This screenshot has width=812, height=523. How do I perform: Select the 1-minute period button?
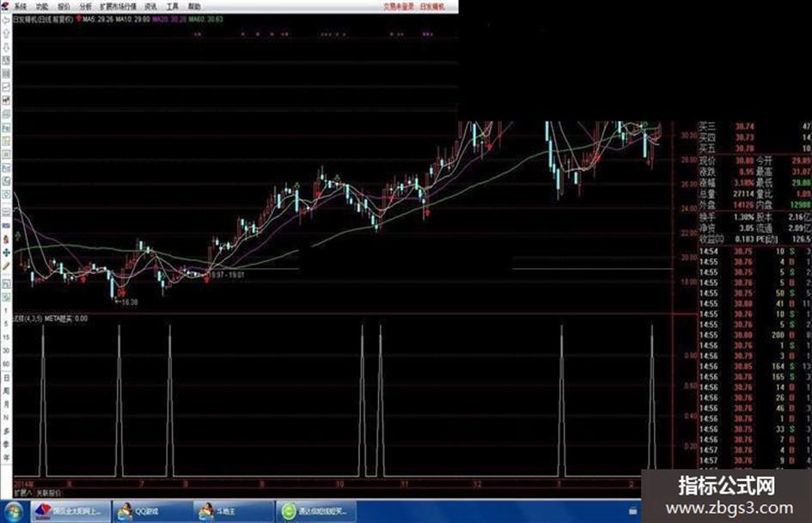[6, 311]
